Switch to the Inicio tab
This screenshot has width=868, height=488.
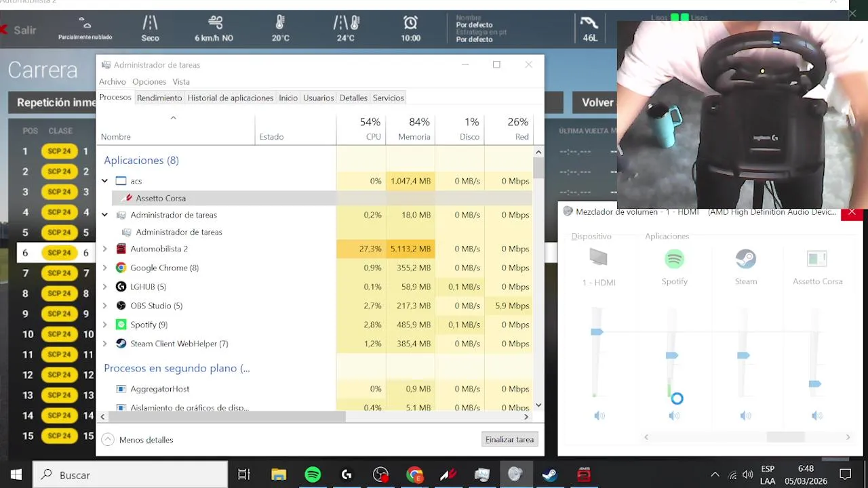click(x=288, y=98)
